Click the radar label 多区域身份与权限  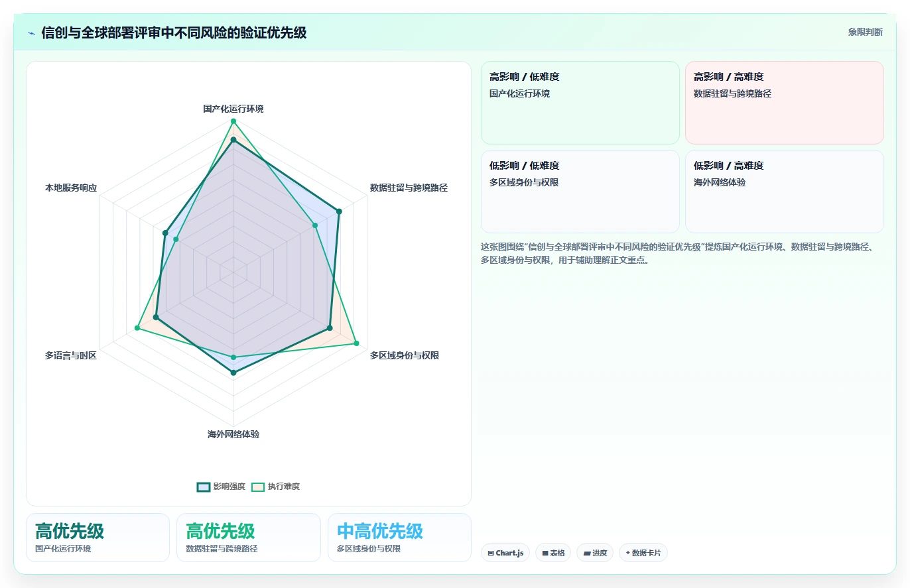point(405,355)
